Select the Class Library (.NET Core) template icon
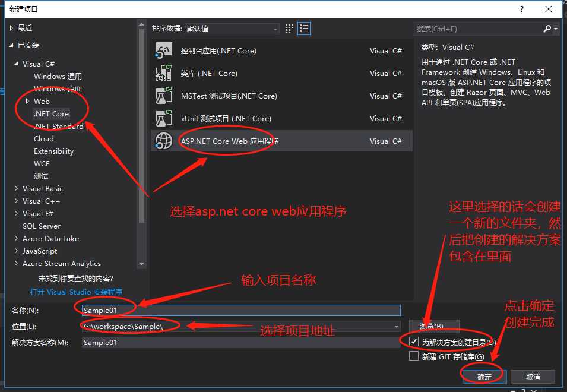This screenshot has height=392, width=567. point(164,73)
